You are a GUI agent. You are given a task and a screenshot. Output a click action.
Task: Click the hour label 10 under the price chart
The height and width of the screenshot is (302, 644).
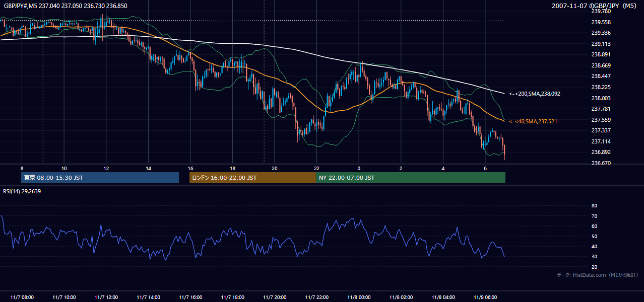pos(64,168)
